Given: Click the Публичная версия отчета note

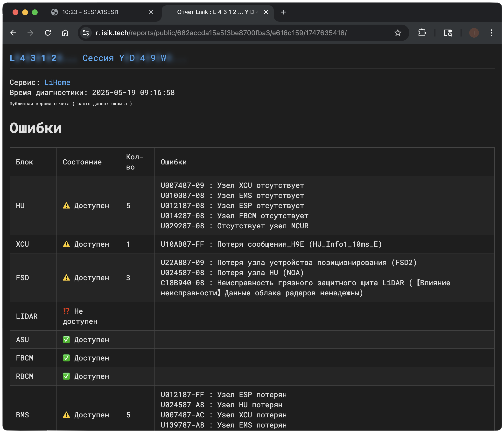Looking at the screenshot, I should pyautogui.click(x=70, y=104).
